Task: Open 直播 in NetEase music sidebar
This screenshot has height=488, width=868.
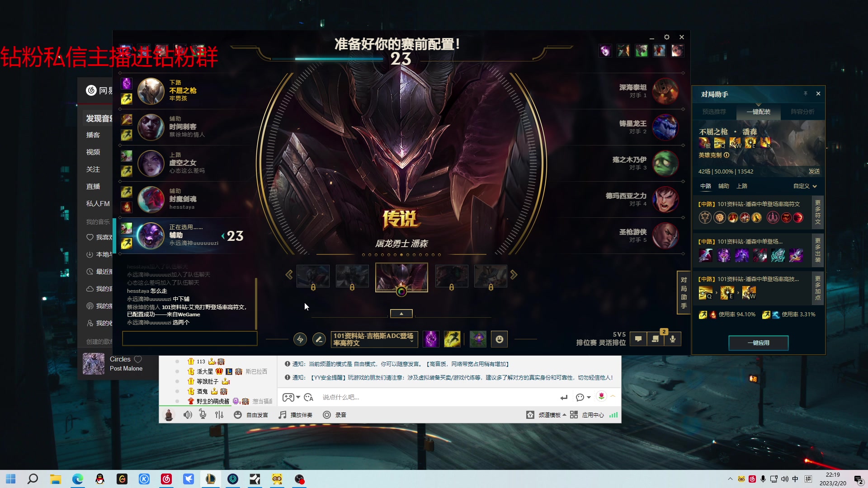Action: [x=93, y=187]
